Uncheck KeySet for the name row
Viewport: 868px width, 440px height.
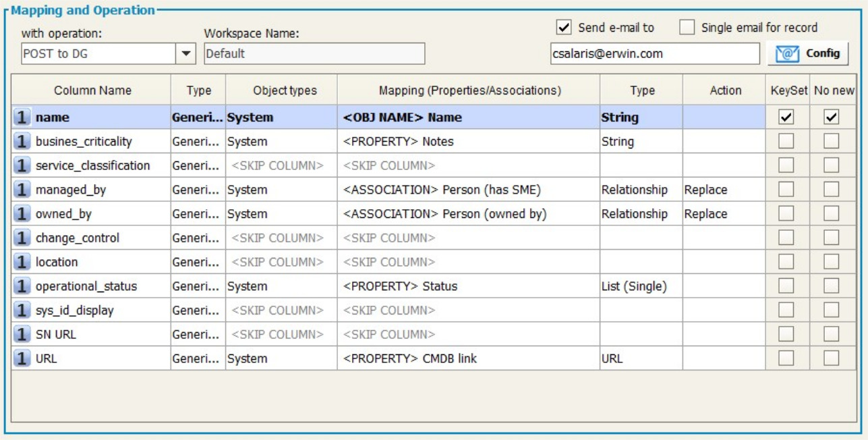tap(786, 117)
